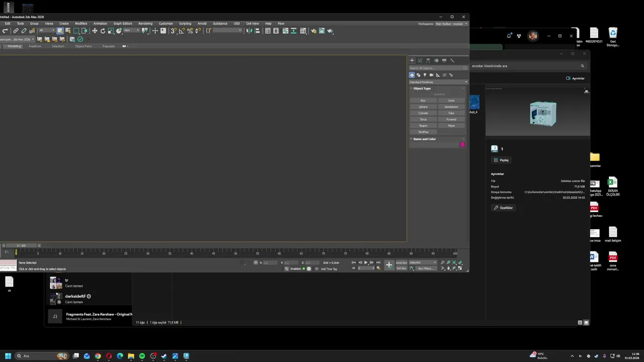
Task: Select the Move tool
Action: 95,31
